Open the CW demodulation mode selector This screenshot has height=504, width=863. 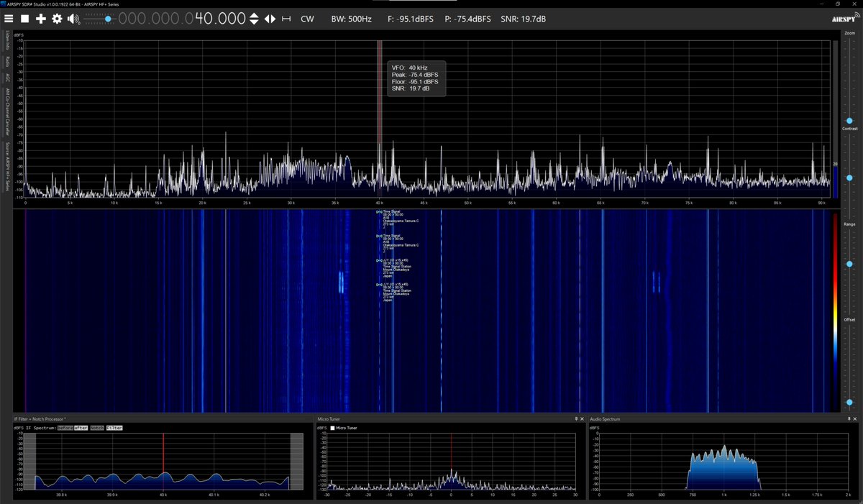tap(307, 19)
